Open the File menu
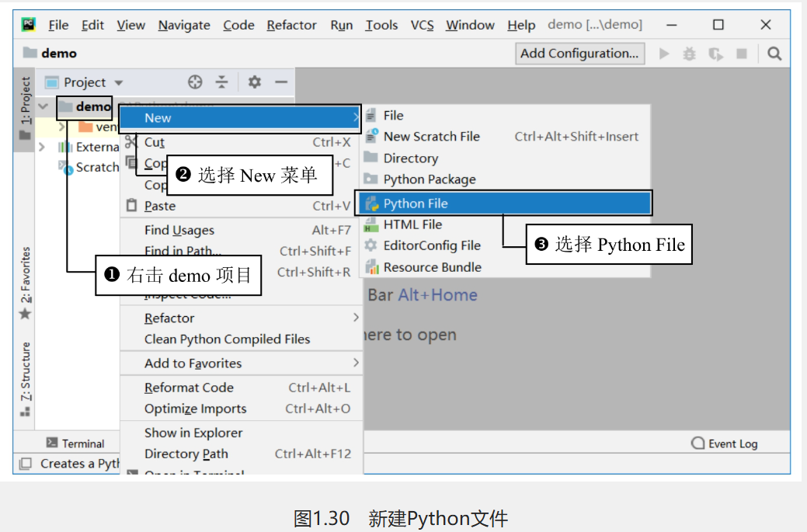The image size is (807, 532). [x=58, y=25]
